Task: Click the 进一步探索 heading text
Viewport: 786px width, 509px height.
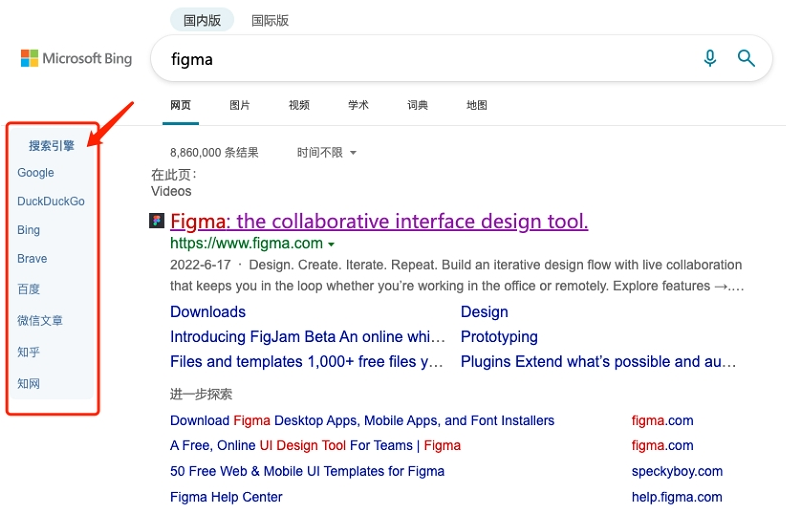Action: coord(201,394)
